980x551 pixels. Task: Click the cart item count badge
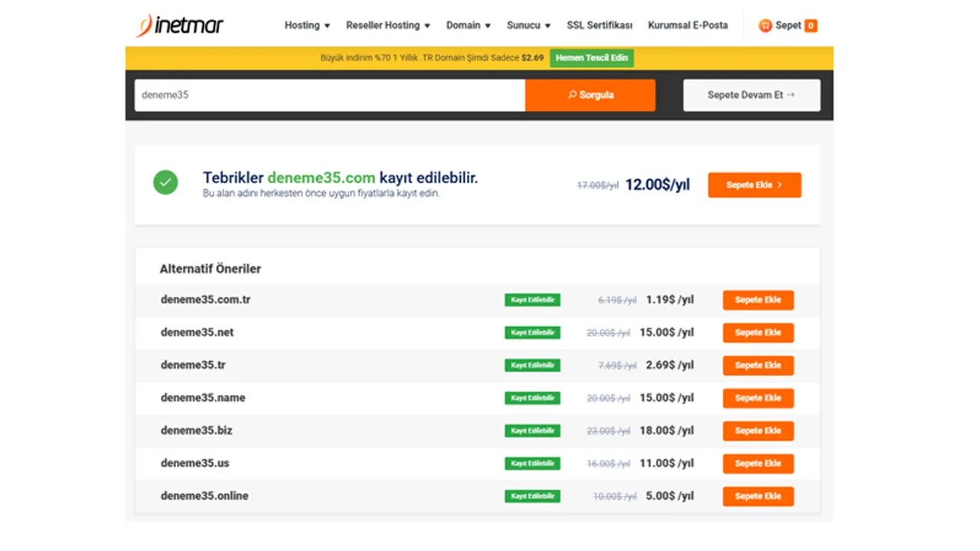click(811, 26)
